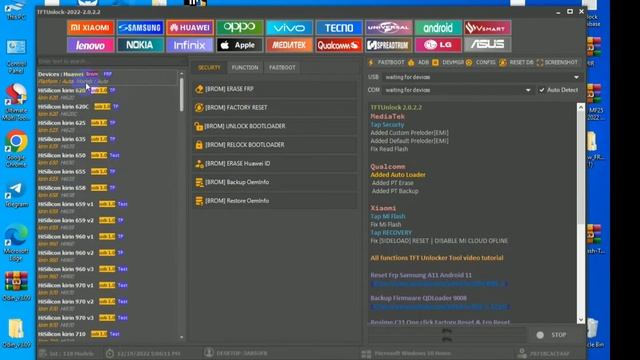Select the Vivo brand button
Image resolution: width=640 pixels, height=360 pixels.
click(289, 28)
